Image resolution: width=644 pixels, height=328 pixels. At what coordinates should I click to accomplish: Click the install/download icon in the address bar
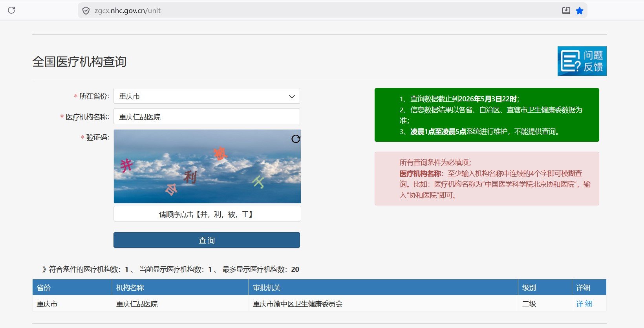566,11
